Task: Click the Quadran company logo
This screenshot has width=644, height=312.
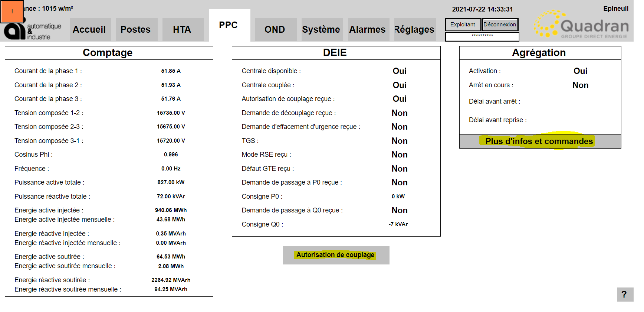Action: click(581, 25)
